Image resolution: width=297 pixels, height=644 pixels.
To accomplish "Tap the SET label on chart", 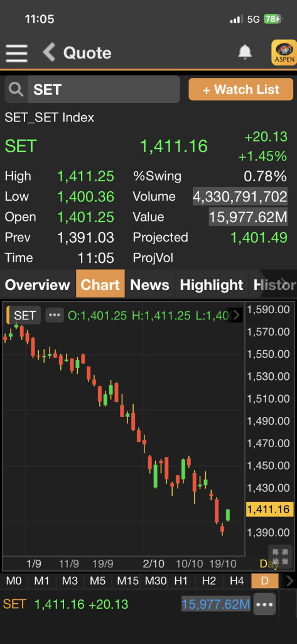I will click(24, 315).
